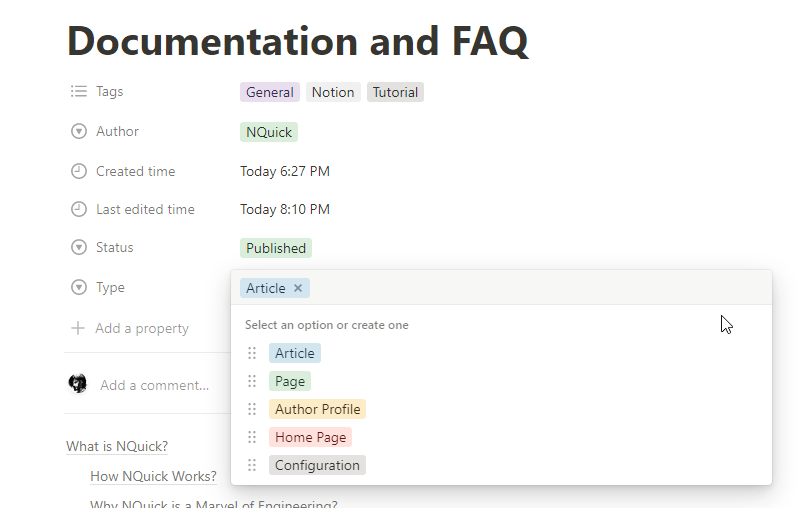Click the Published status tag
Viewport: 798px width, 508px height.
276,248
